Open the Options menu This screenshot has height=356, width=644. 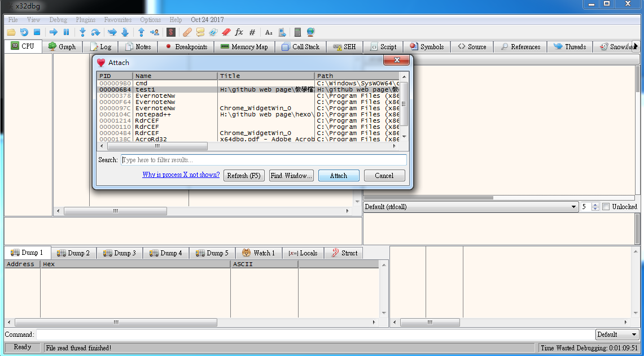(151, 20)
